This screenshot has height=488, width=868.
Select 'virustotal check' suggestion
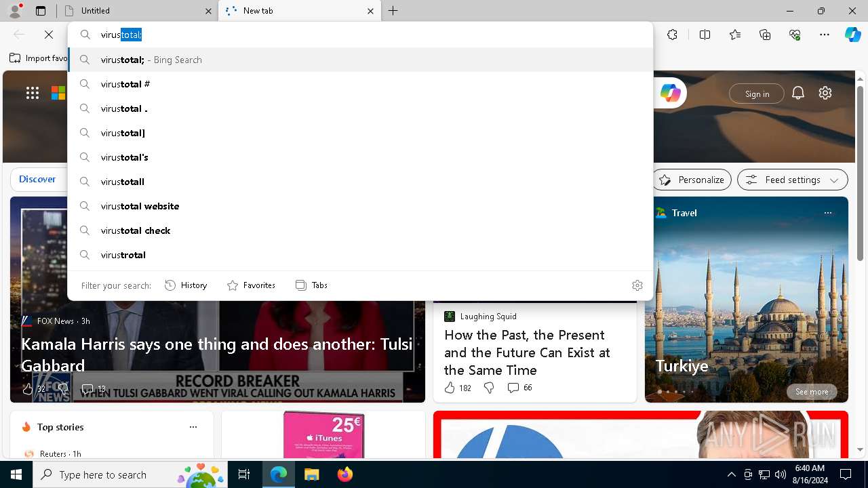[x=360, y=230]
